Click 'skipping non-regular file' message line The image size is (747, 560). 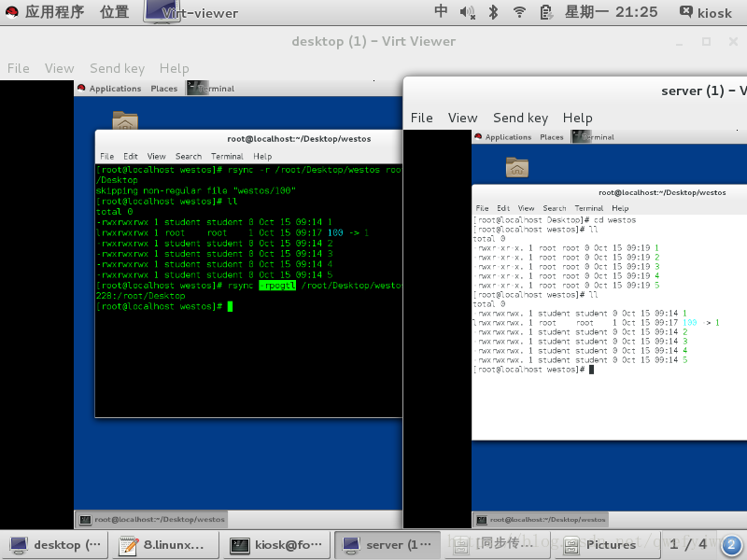(x=196, y=191)
